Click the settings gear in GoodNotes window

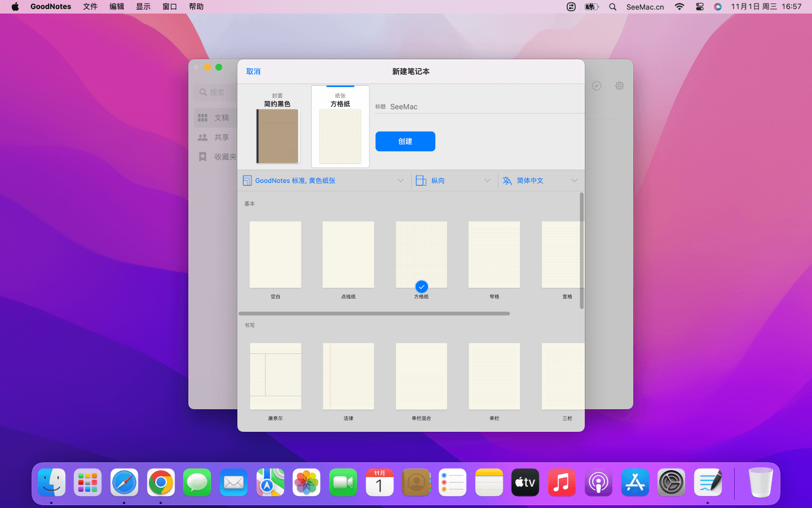tap(619, 86)
